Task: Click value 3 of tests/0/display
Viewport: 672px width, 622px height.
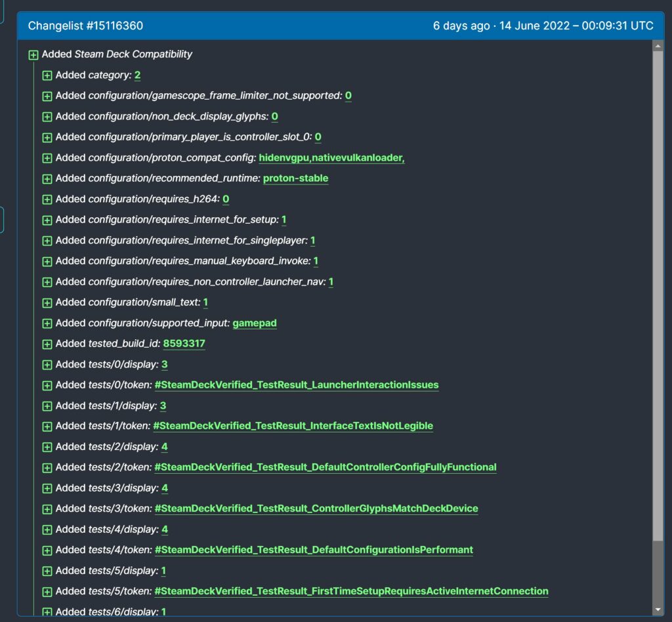Action: 165,365
